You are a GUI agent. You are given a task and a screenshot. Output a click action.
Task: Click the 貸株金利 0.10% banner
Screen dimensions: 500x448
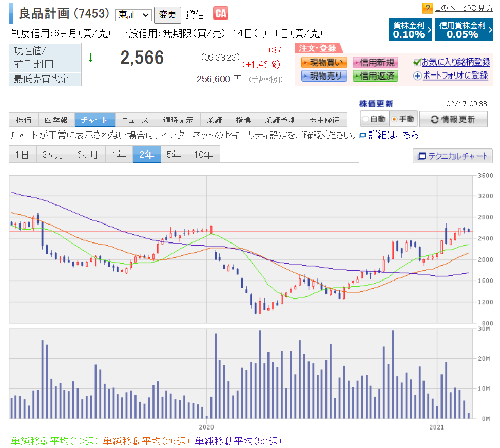pyautogui.click(x=410, y=30)
